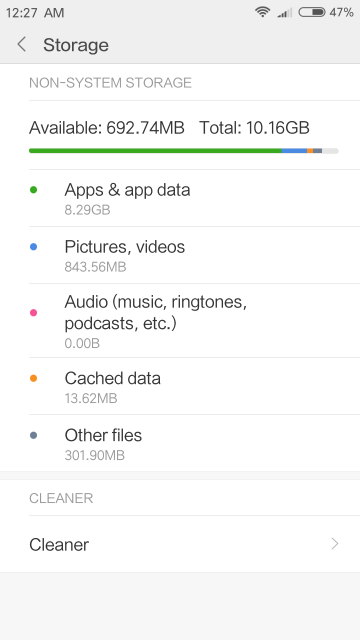Tap the Storage page title
Image resolution: width=360 pixels, height=640 pixels.
[76, 45]
